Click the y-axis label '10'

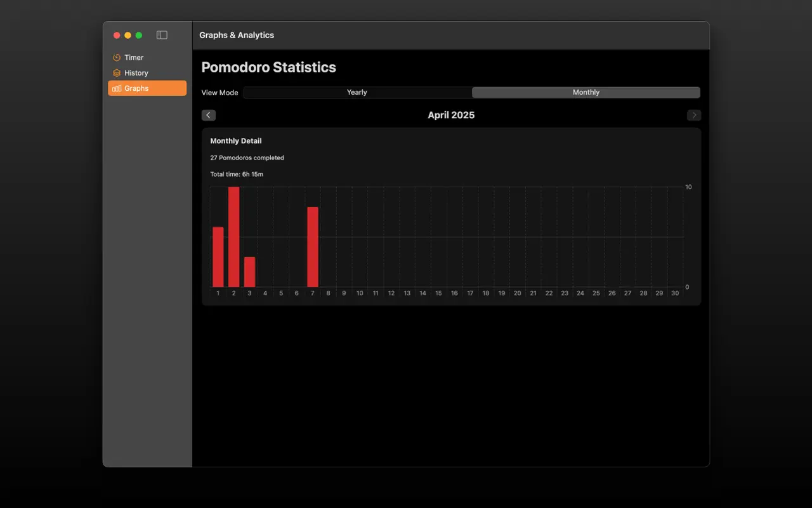click(x=688, y=187)
